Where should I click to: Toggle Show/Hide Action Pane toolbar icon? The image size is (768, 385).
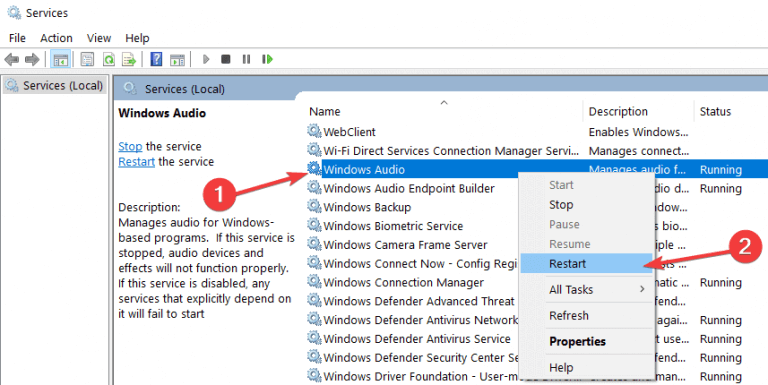tap(177, 60)
